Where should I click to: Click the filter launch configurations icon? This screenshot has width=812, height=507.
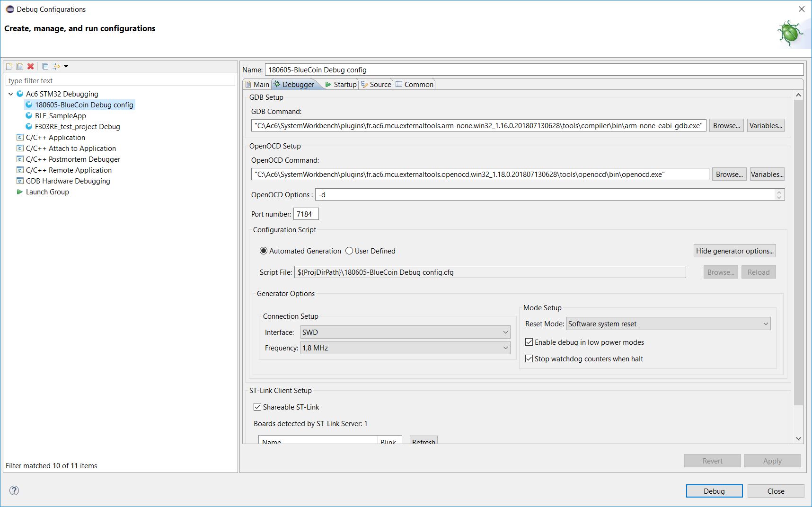point(57,67)
